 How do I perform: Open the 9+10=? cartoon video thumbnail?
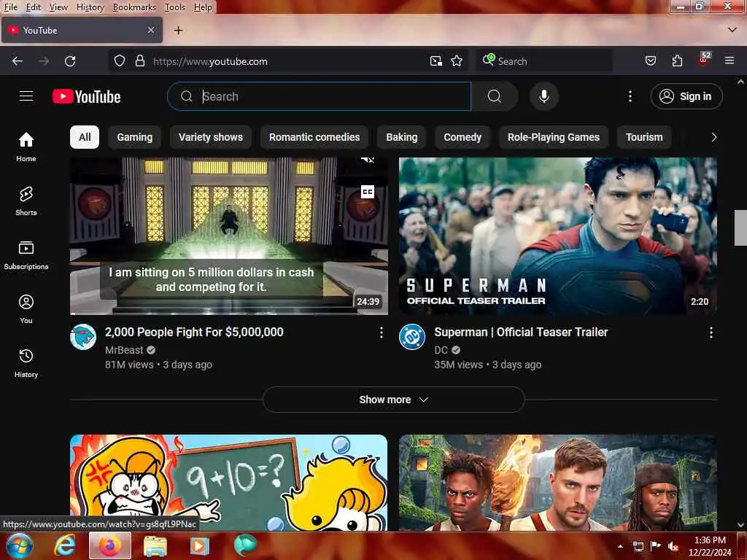click(x=228, y=483)
